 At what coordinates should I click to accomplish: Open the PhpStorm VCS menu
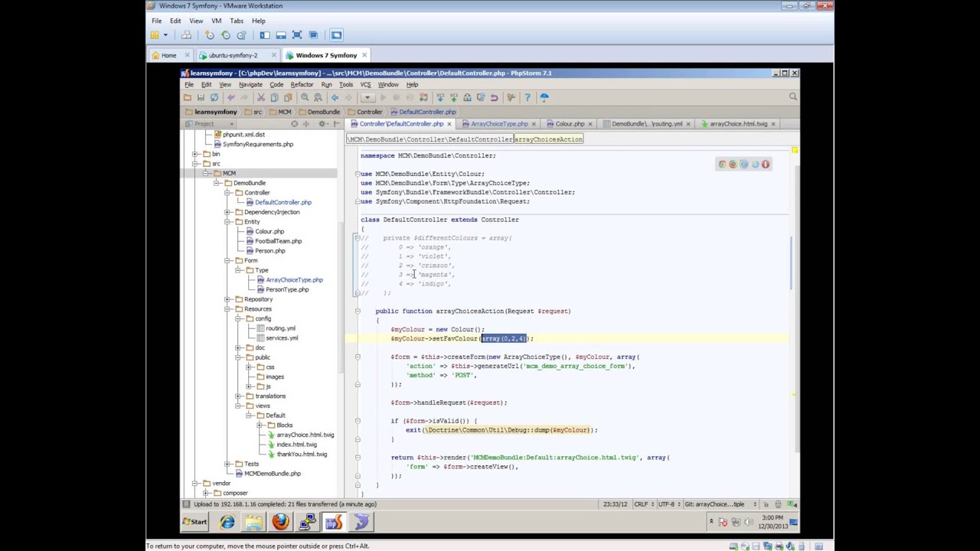[365, 84]
